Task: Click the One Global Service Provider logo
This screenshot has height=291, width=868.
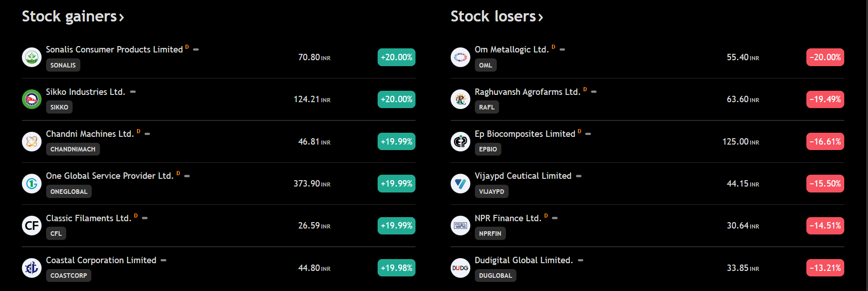Action: (32, 183)
